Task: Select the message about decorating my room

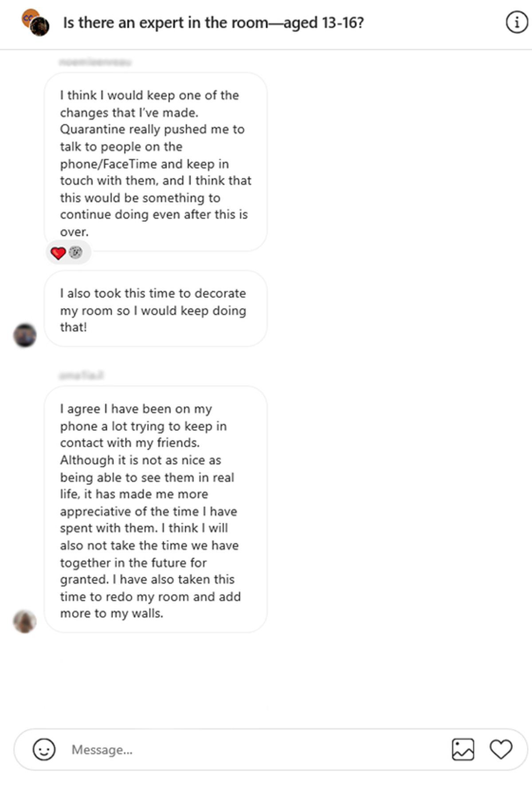Action: pos(156,309)
